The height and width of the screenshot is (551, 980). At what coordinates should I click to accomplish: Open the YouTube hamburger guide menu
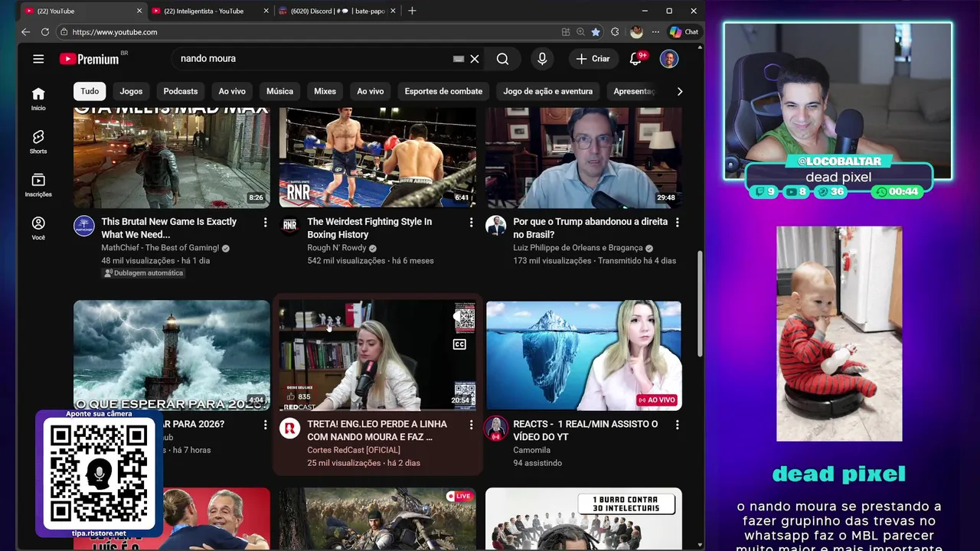tap(38, 58)
